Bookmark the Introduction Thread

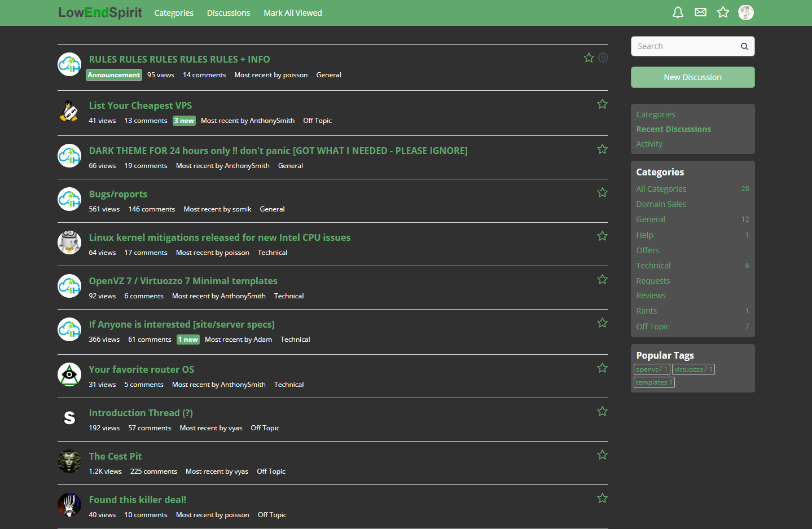point(603,411)
